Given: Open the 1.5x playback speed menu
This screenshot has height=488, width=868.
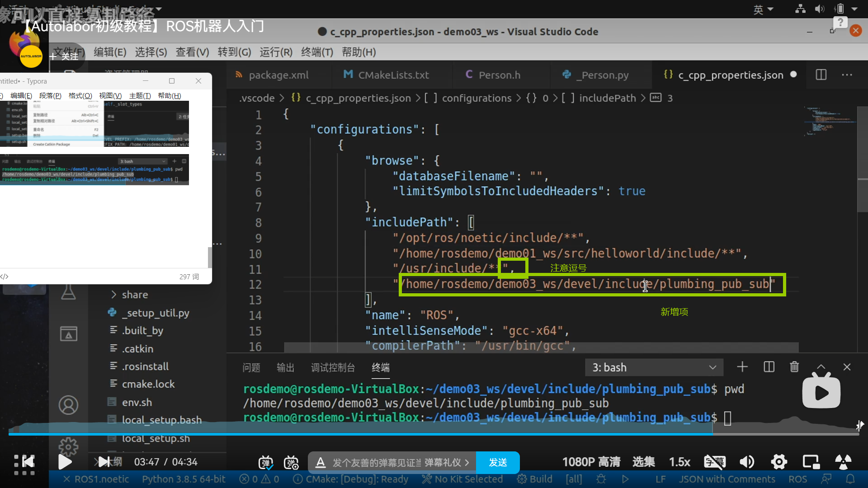Looking at the screenshot, I should pyautogui.click(x=679, y=462).
